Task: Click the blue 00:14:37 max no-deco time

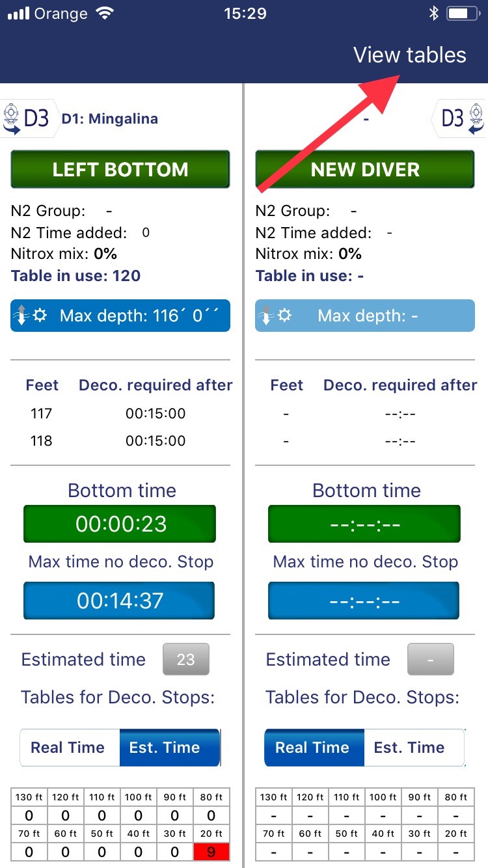Action: (x=120, y=600)
